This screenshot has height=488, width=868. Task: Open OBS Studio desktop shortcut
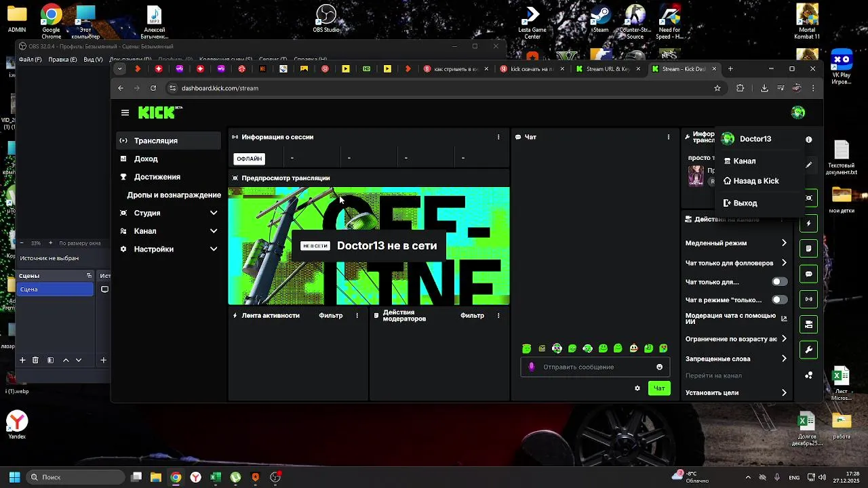click(326, 19)
